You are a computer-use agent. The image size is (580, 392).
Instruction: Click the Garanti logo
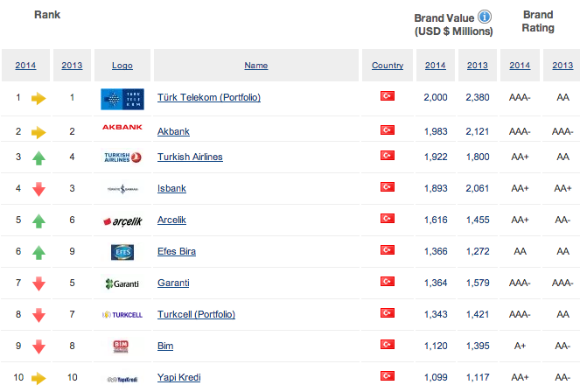click(x=122, y=283)
